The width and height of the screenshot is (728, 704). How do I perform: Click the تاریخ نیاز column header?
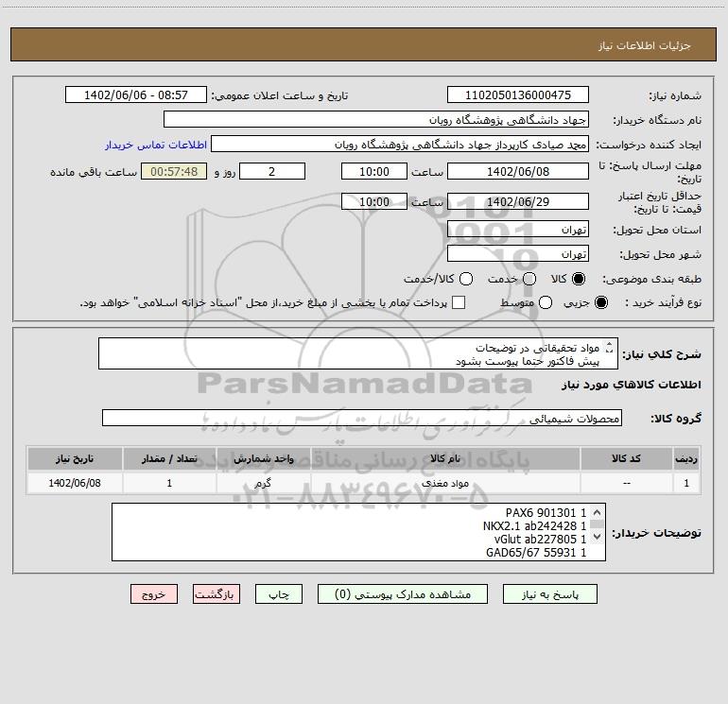click(x=75, y=458)
